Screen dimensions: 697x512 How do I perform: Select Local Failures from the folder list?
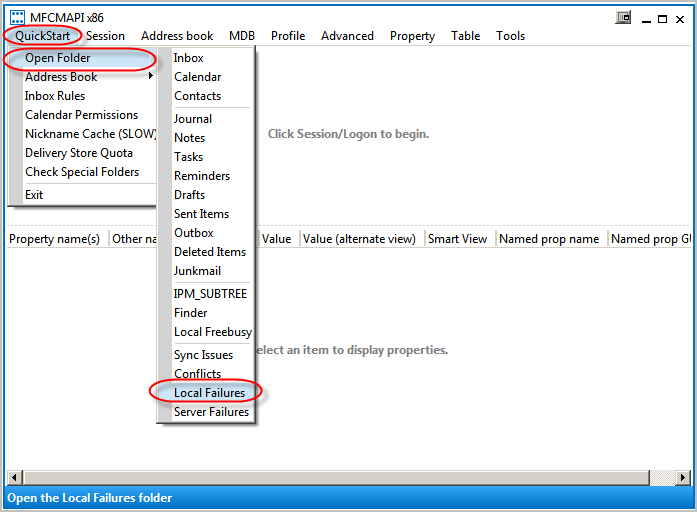coord(209,393)
